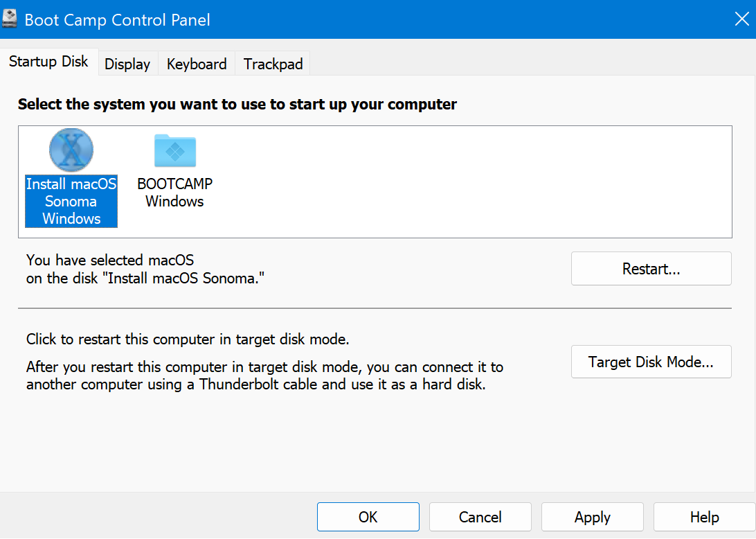The height and width of the screenshot is (539, 756).
Task: Click the Boot Camp disk icon in title bar
Action: click(x=10, y=19)
